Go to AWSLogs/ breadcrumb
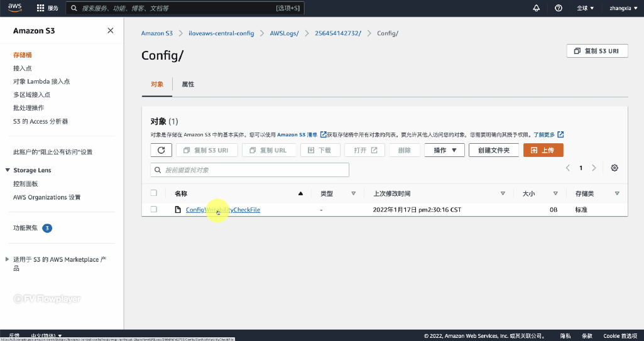Screen dimensions: 644x341 (284, 33)
